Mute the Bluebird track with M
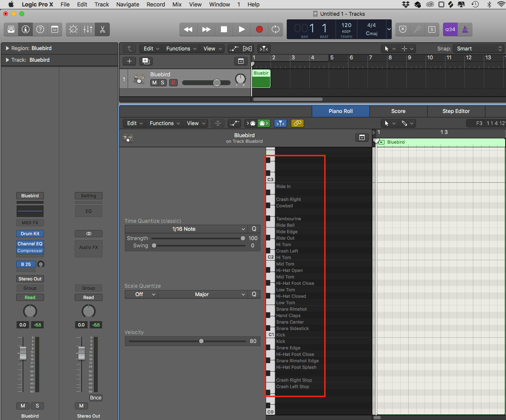The image size is (506, 420). tap(154, 82)
